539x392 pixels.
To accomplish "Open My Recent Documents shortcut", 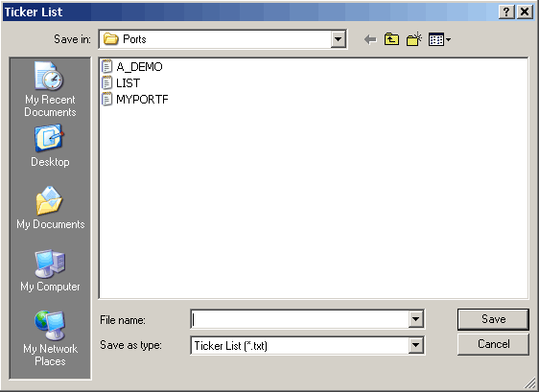I will pyautogui.click(x=50, y=89).
